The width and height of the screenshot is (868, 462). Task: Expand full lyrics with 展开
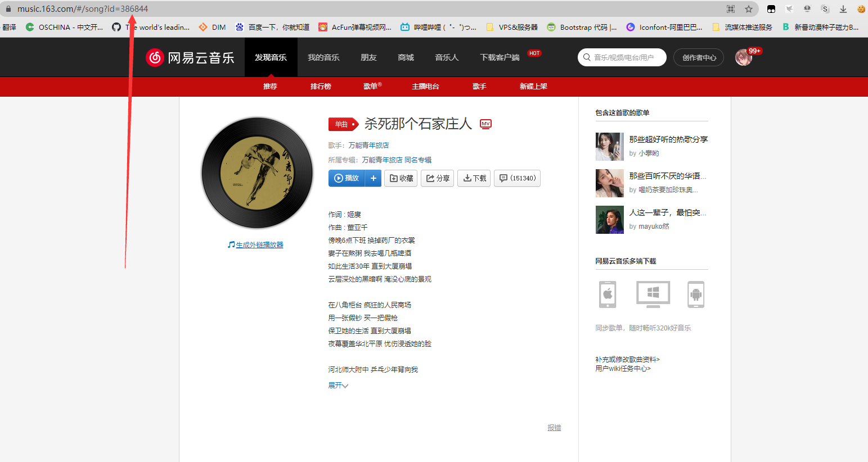pos(338,386)
